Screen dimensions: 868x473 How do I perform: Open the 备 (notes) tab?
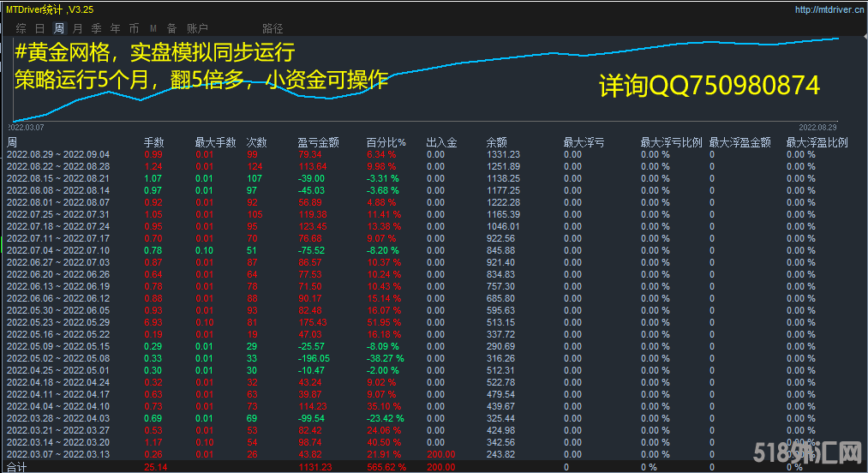click(x=171, y=28)
